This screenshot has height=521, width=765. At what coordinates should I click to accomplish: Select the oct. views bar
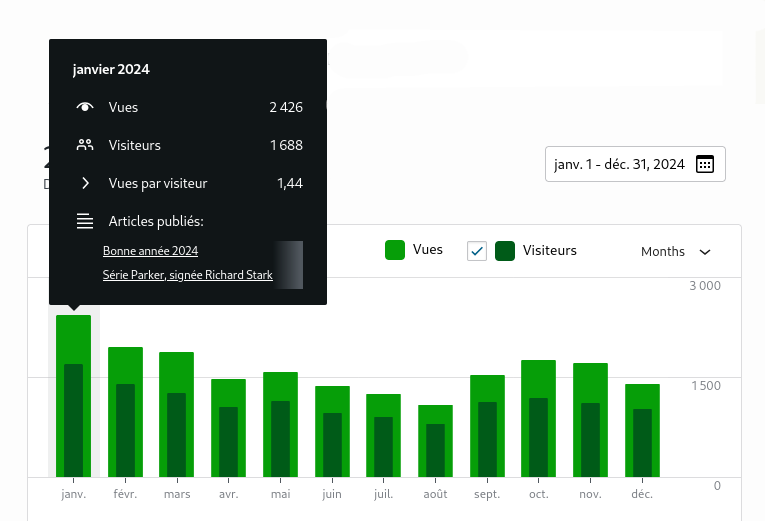coord(539,419)
